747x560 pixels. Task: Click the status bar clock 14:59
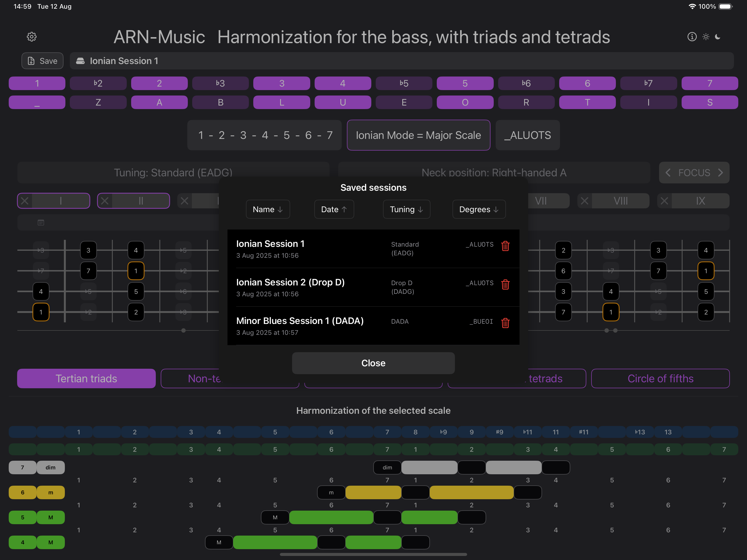click(x=22, y=7)
